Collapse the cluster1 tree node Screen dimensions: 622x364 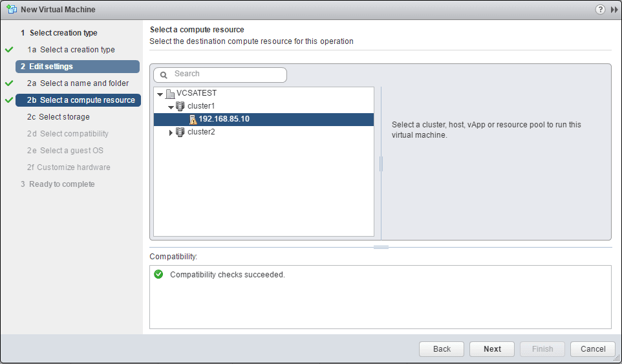pyautogui.click(x=171, y=107)
